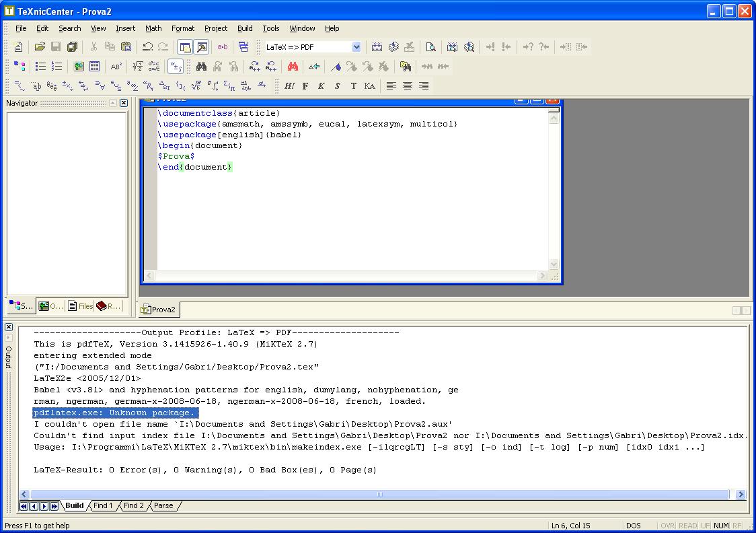The image size is (756, 533).
Task: Create a new document with the toolbar icon
Action: [x=18, y=47]
